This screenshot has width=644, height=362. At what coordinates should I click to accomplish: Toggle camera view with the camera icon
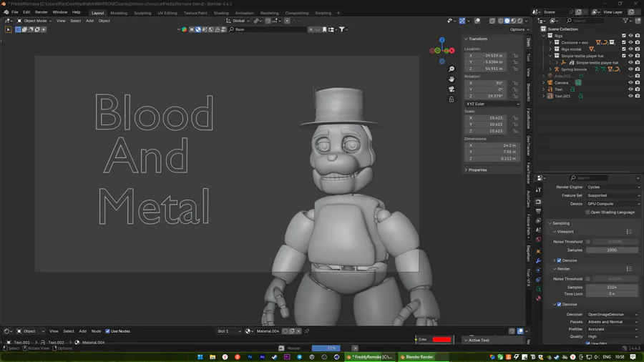click(452, 89)
